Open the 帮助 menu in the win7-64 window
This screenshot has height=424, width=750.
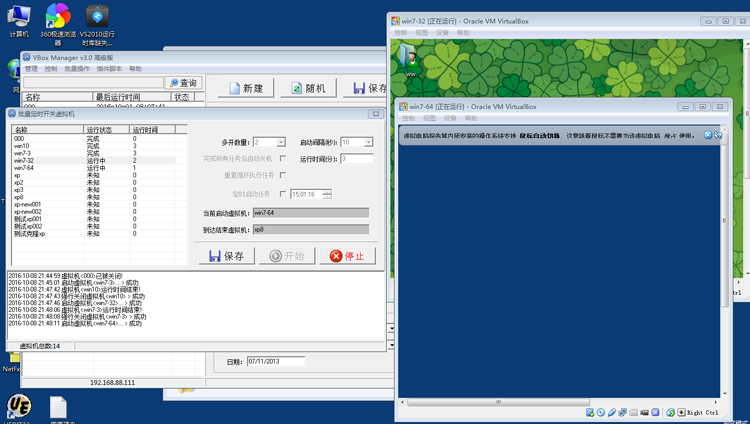click(471, 118)
